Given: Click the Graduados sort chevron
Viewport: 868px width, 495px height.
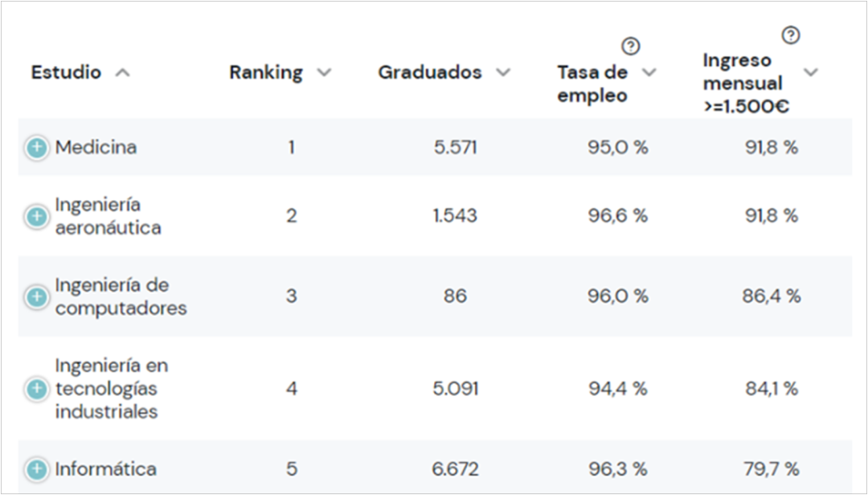Looking at the screenshot, I should 503,72.
